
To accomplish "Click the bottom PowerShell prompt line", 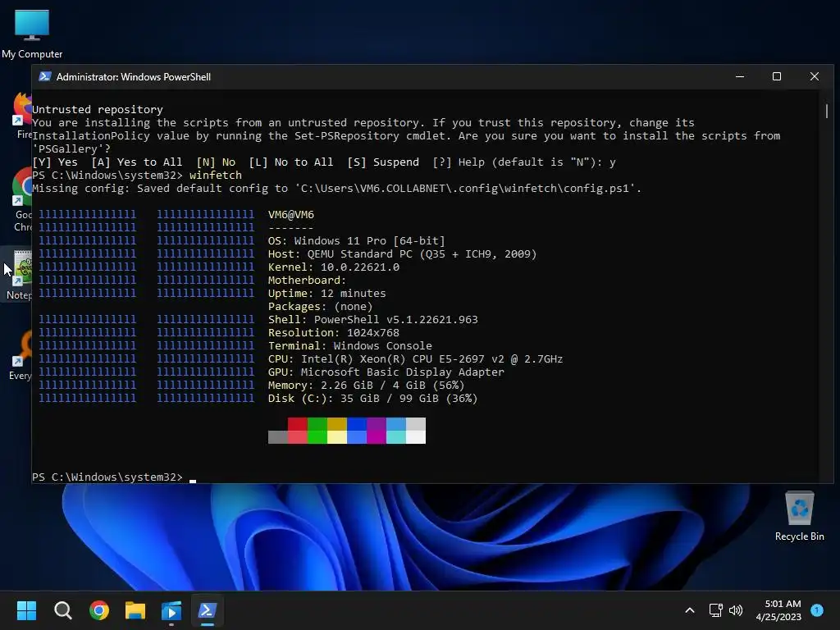I will (114, 477).
